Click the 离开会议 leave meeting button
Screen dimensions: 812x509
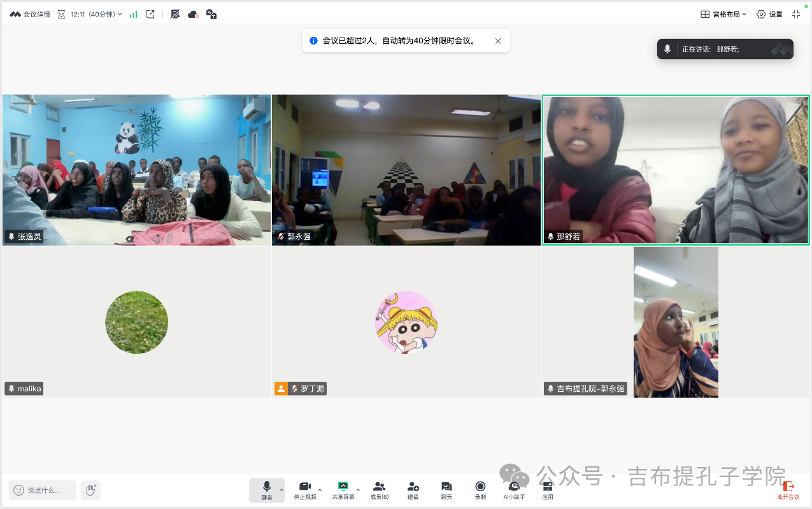point(788,490)
